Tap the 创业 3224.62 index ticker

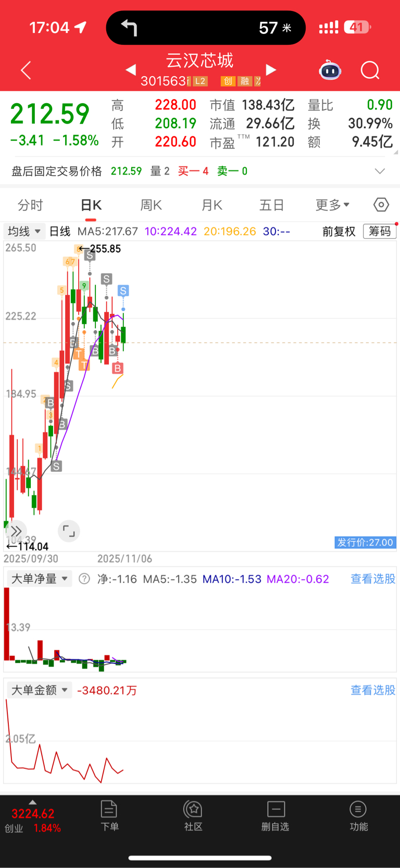coord(33,820)
